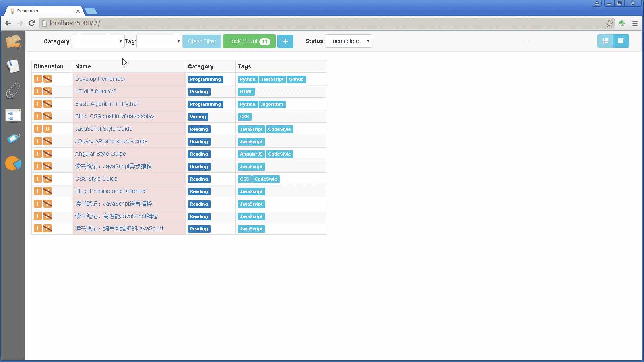
Task: Toggle urgent flag on JQuery API and source code
Action: (47, 141)
